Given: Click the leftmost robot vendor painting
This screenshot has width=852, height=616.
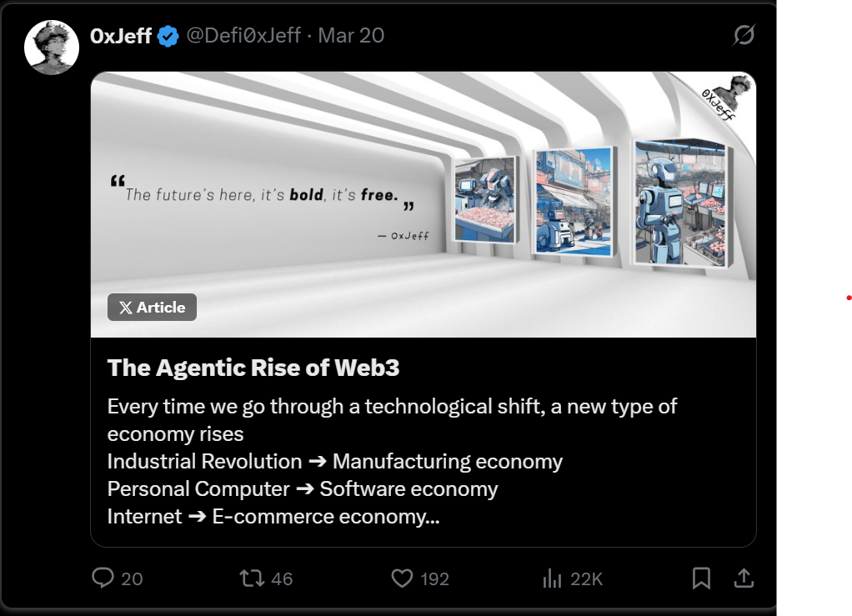Looking at the screenshot, I should pyautogui.click(x=485, y=199).
